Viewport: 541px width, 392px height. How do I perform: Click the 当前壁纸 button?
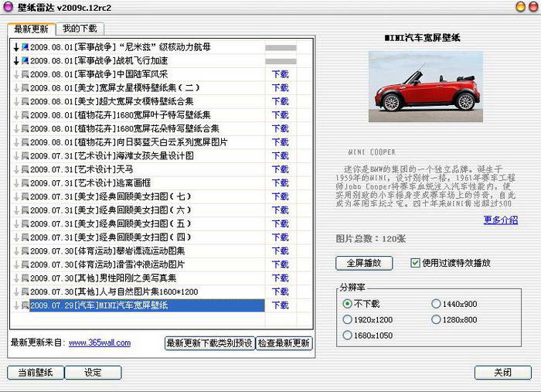36,373
